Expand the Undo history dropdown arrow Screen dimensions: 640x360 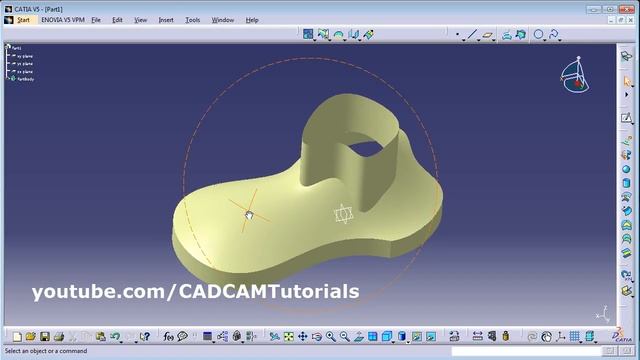tap(121, 342)
